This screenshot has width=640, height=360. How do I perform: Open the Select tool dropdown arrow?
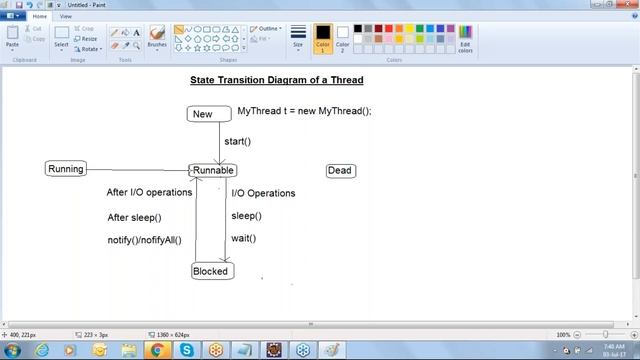coord(62,50)
